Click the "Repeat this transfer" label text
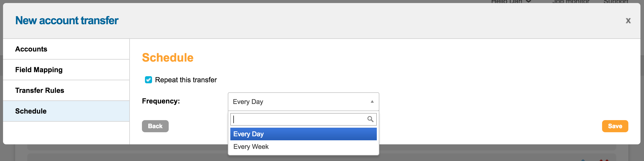This screenshot has width=644, height=161. (x=186, y=80)
